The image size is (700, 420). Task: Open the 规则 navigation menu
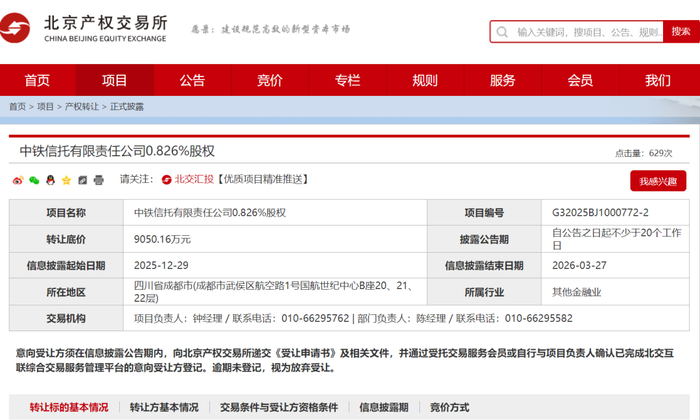coord(425,80)
